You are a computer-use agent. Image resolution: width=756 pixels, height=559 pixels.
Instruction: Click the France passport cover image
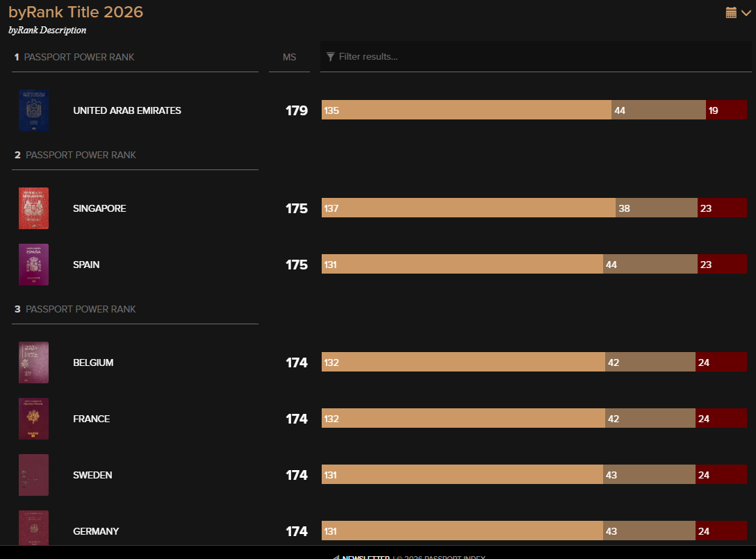click(34, 419)
